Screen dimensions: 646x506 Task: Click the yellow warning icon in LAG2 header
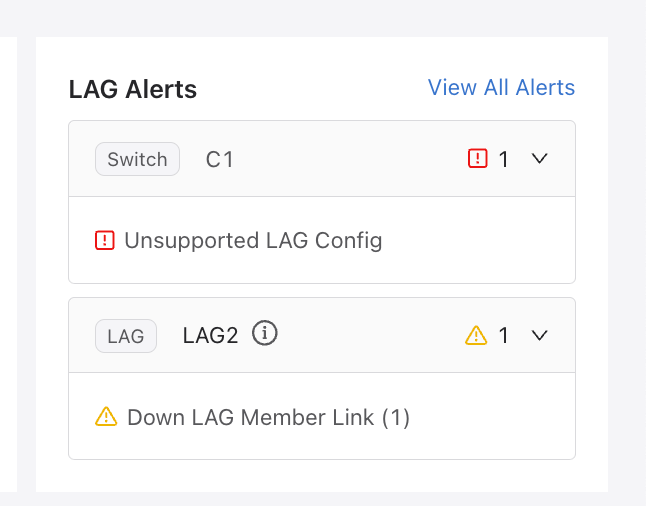(x=476, y=335)
